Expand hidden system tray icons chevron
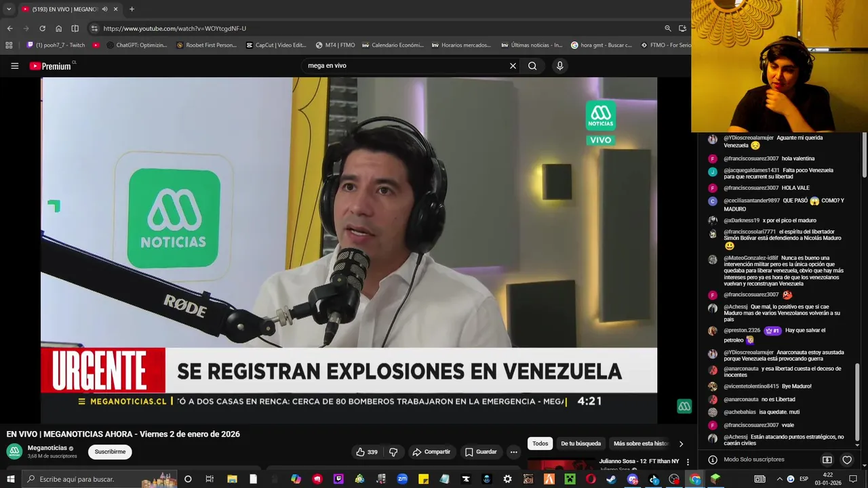Image resolution: width=868 pixels, height=488 pixels. [779, 479]
